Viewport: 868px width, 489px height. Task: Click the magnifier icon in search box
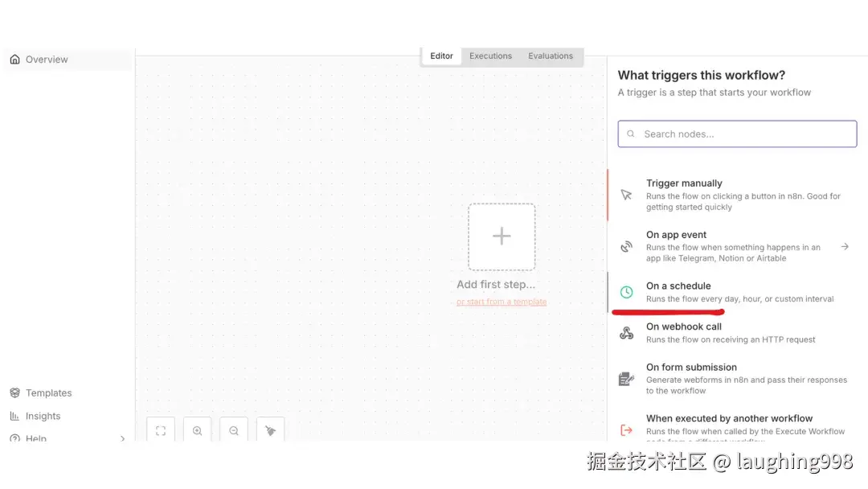631,134
